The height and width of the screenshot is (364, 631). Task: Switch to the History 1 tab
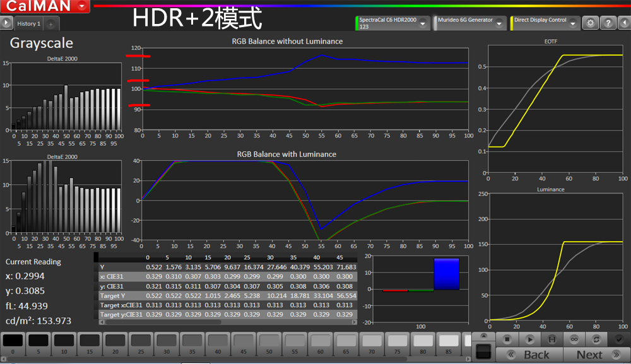coord(28,24)
